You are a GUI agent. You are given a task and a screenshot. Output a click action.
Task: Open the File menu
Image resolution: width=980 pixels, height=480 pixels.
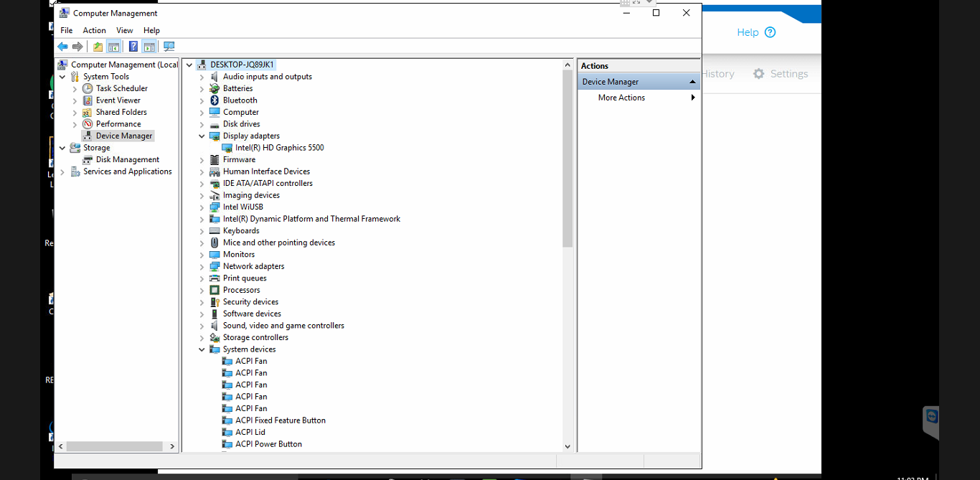tap(66, 30)
